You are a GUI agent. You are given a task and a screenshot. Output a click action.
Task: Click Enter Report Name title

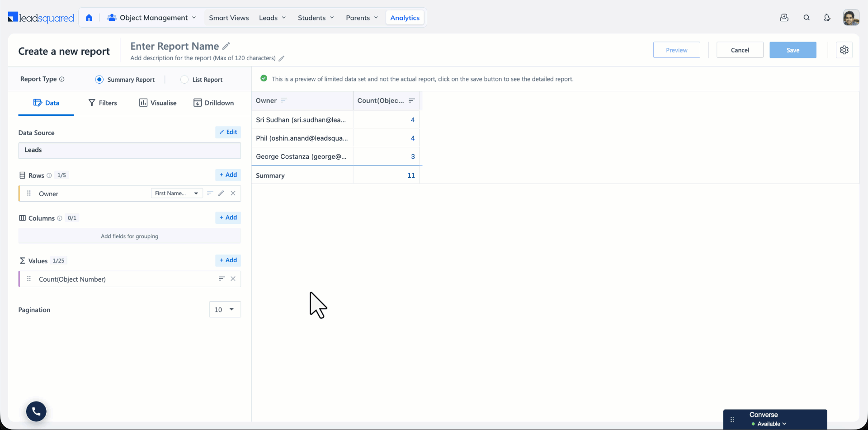[175, 46]
